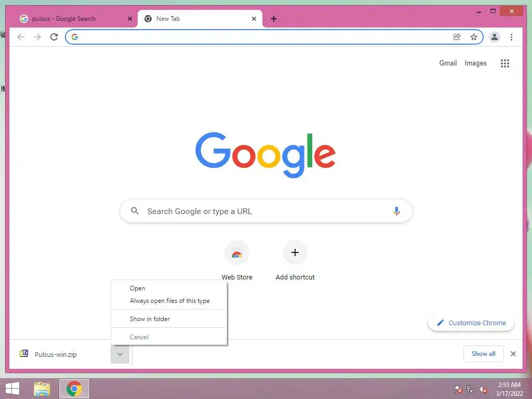Open the network tray icon

(471, 389)
